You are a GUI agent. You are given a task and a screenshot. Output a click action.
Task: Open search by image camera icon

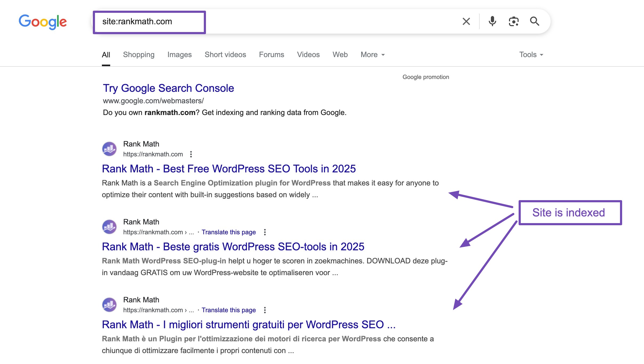point(514,21)
